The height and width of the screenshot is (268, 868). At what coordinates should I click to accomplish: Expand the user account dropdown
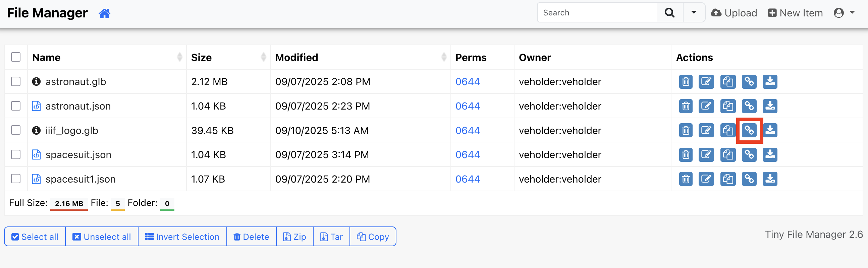pos(844,13)
